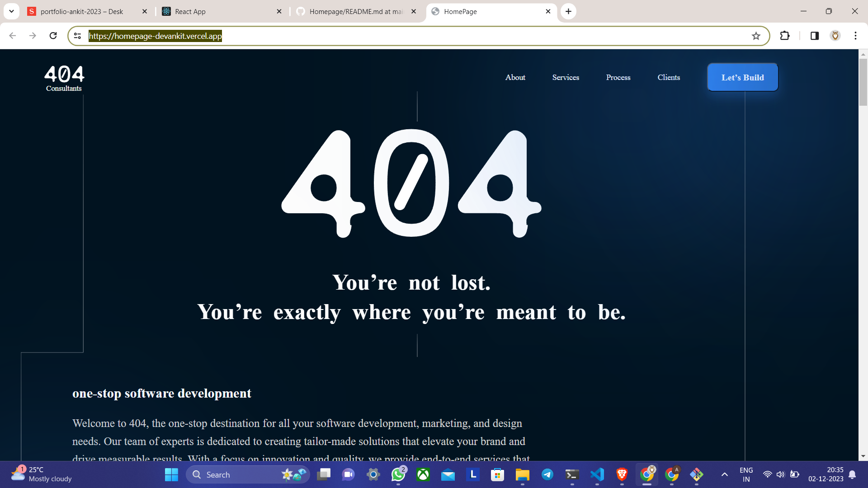Go to the About navigation link
Image resolution: width=868 pixels, height=488 pixels.
[515, 78]
